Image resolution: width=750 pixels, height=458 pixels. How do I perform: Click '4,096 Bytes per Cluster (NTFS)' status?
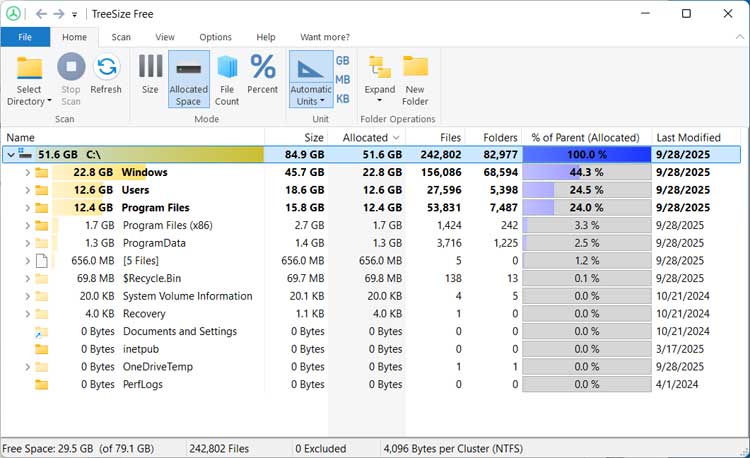click(x=453, y=449)
